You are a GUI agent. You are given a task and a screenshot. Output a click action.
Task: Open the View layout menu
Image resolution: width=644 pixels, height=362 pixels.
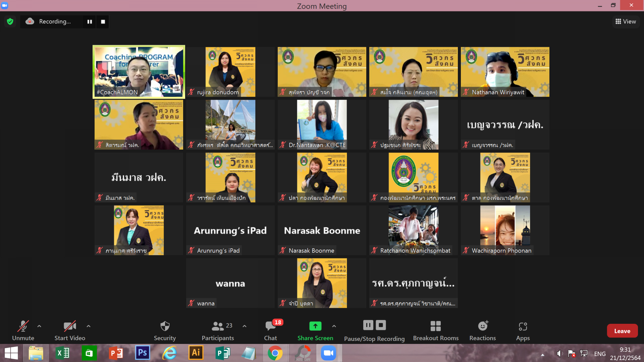click(626, 22)
